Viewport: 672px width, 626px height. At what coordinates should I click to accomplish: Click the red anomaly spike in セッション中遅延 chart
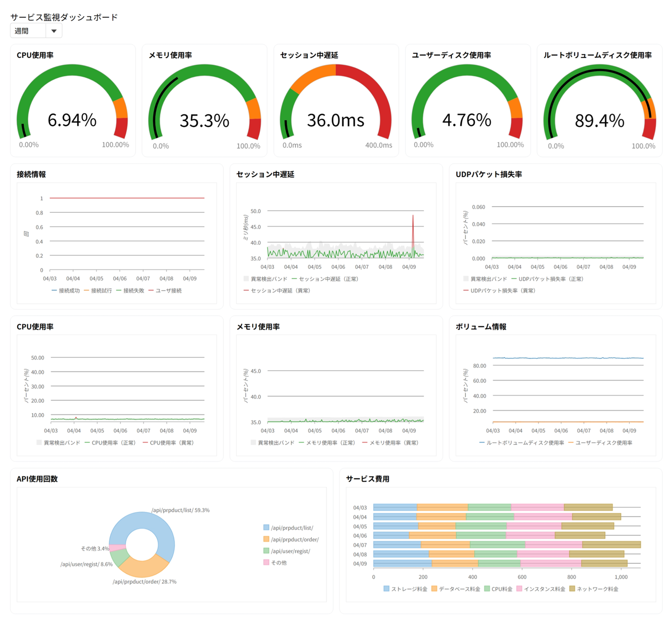tap(413, 232)
